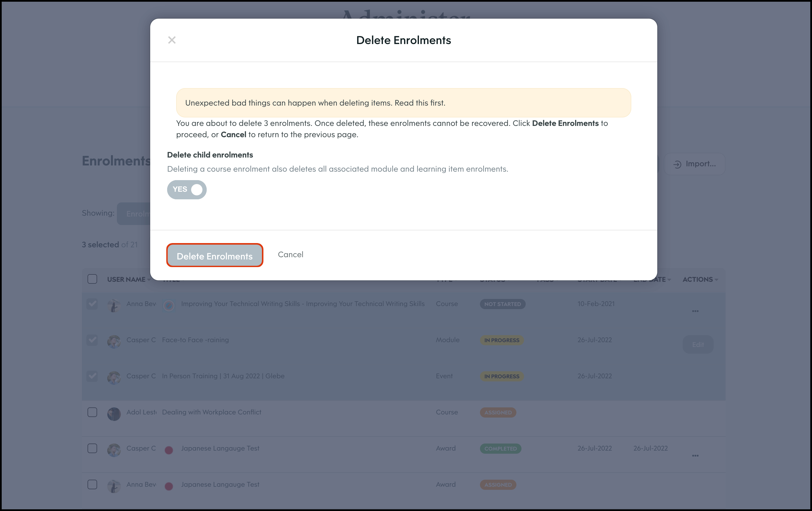This screenshot has height=511, width=812.
Task: Click Casper's avatar in Face-to Face row
Action: (114, 342)
